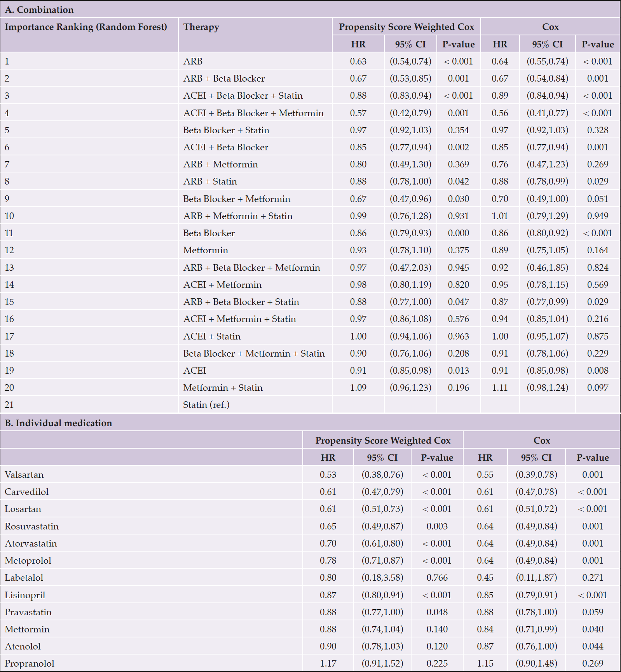621x672 pixels.
Task: Click ranking number 17 for ACEI + Statin
Action: 9,336
